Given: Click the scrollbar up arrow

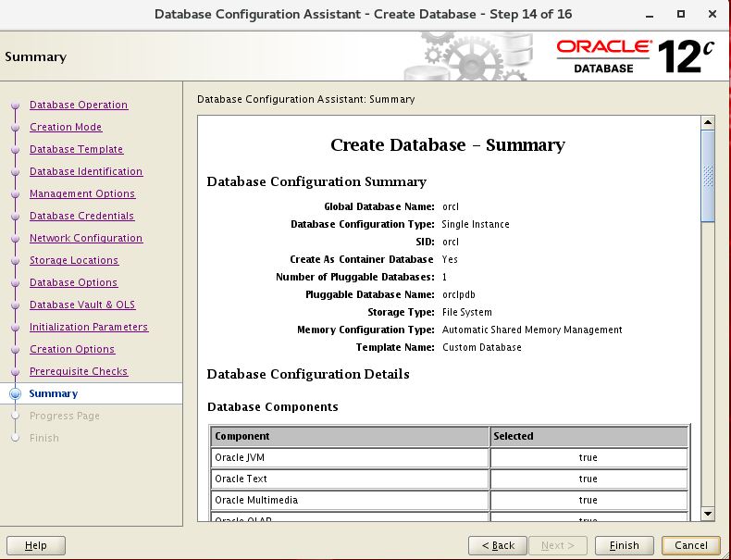Looking at the screenshot, I should (708, 122).
